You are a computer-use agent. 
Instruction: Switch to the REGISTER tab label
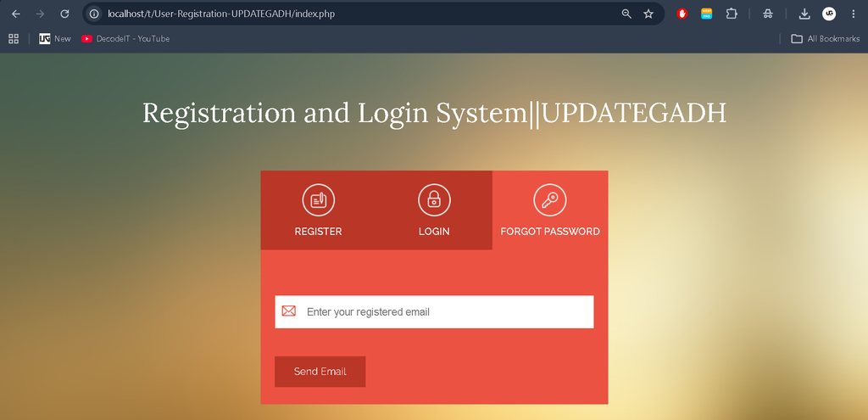319,232
